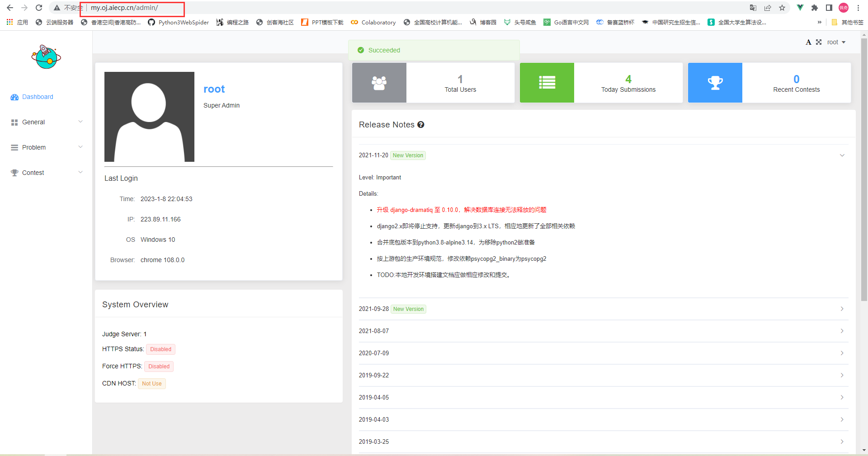868x456 pixels.
Task: Click the Chrome profile avatar
Action: (x=844, y=8)
